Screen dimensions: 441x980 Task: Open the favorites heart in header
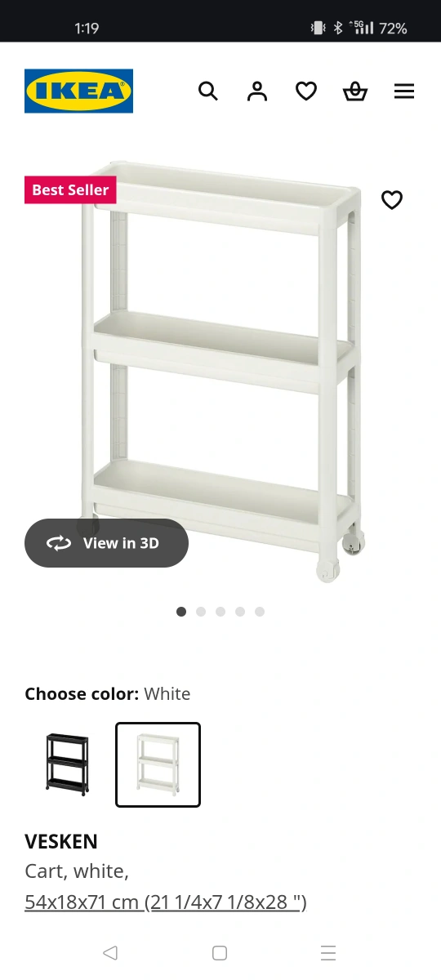tap(306, 91)
